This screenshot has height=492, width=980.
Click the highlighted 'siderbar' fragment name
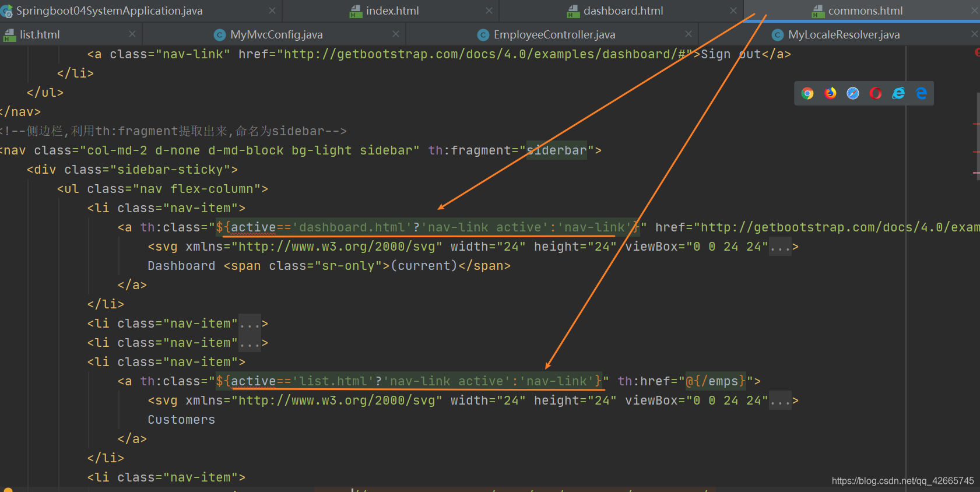tap(556, 150)
